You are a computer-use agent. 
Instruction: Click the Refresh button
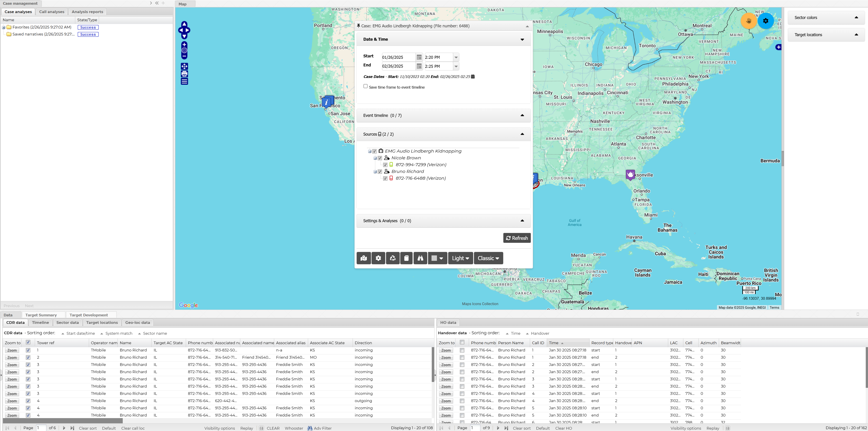[x=517, y=238]
